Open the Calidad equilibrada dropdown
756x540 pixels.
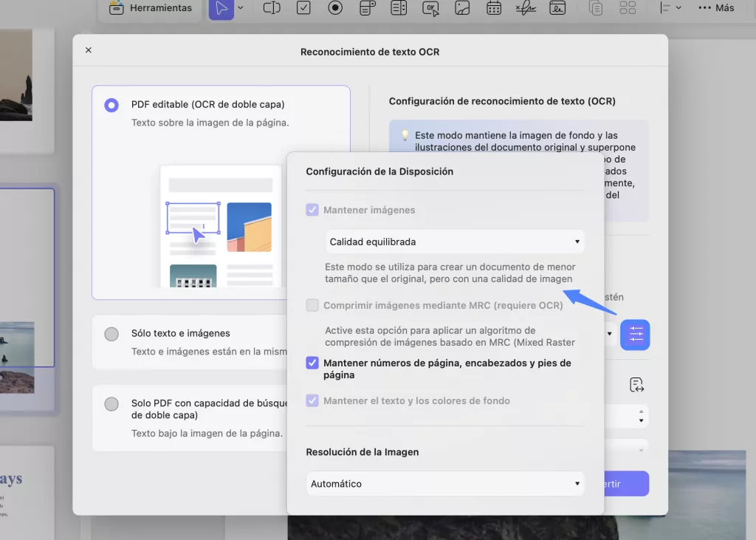point(455,242)
